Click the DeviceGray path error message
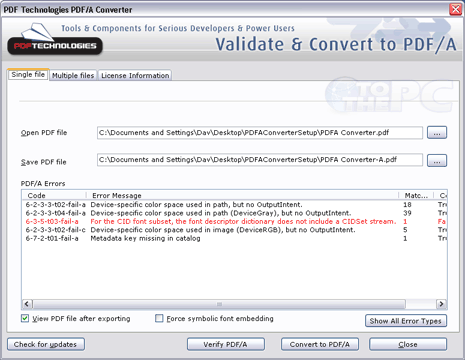Viewport: 465px width, 360px height. (x=221, y=213)
